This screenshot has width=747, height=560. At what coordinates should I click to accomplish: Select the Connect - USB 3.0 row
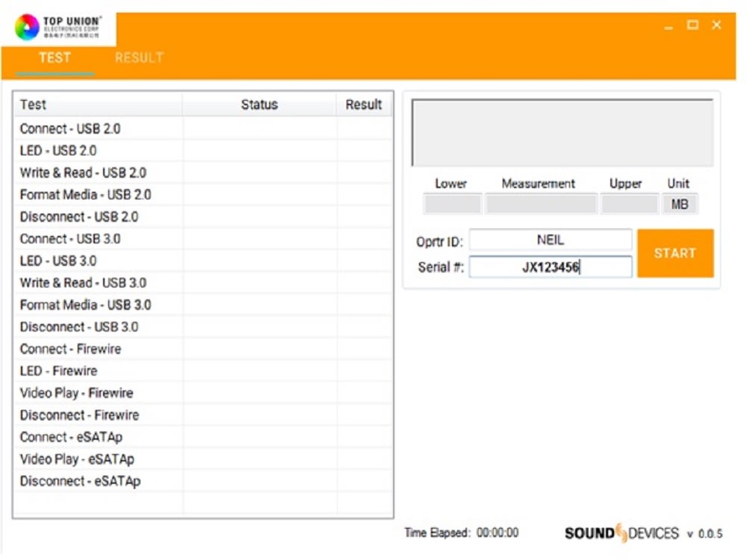tap(203, 239)
